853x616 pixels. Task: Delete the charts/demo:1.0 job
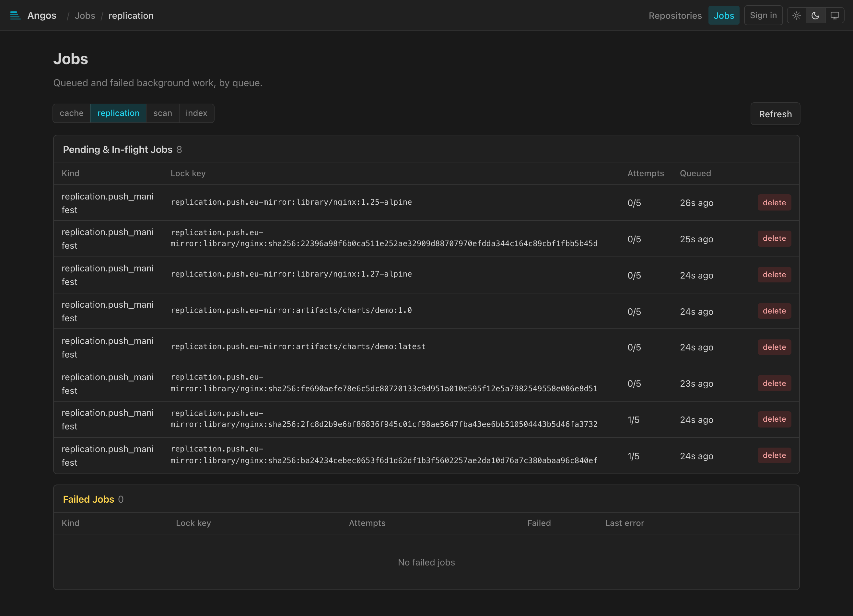pos(774,311)
